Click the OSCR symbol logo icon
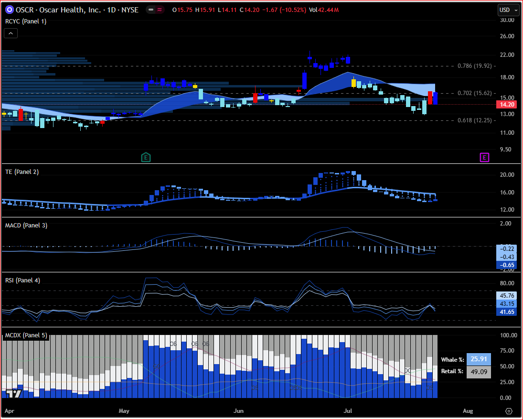The width and height of the screenshot is (523, 420). point(10,10)
